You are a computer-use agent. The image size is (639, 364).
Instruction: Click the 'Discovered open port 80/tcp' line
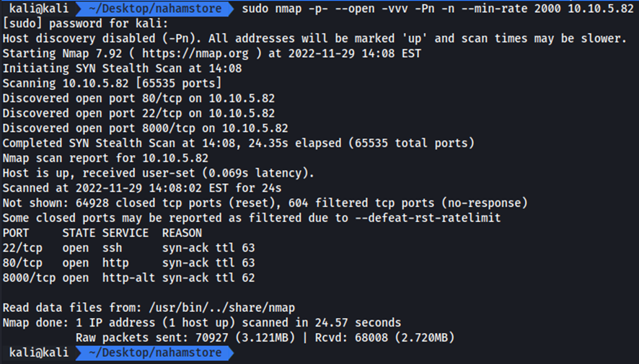pyautogui.click(x=138, y=98)
